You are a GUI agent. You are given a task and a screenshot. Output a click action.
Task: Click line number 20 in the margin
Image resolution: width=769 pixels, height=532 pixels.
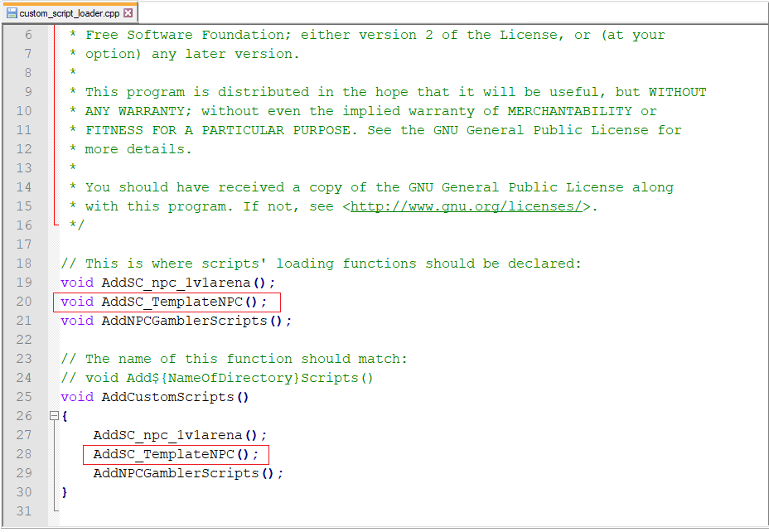pos(23,302)
